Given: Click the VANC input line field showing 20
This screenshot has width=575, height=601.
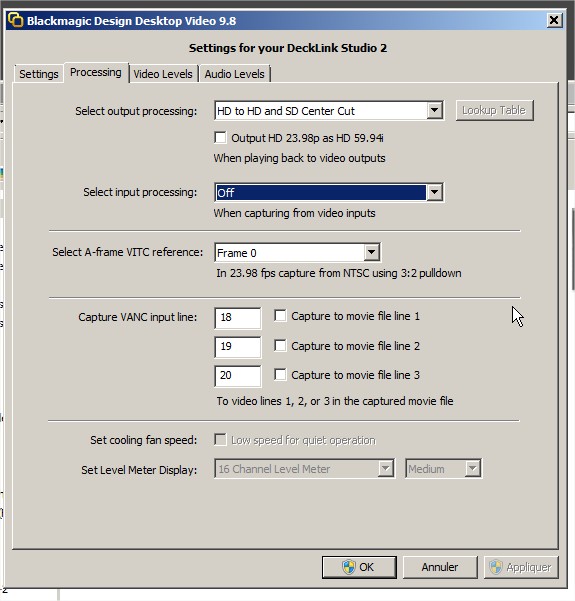Looking at the screenshot, I should point(238,376).
